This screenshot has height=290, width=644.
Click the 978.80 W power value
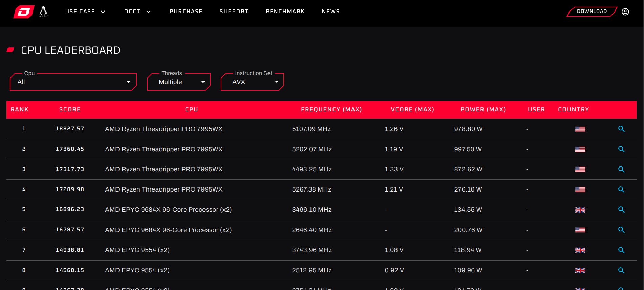tap(468, 129)
